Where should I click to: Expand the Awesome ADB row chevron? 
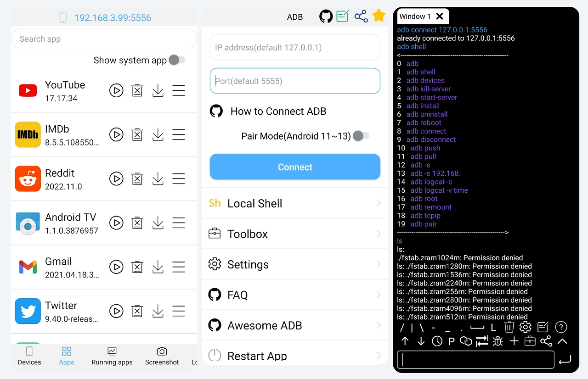pyautogui.click(x=379, y=325)
